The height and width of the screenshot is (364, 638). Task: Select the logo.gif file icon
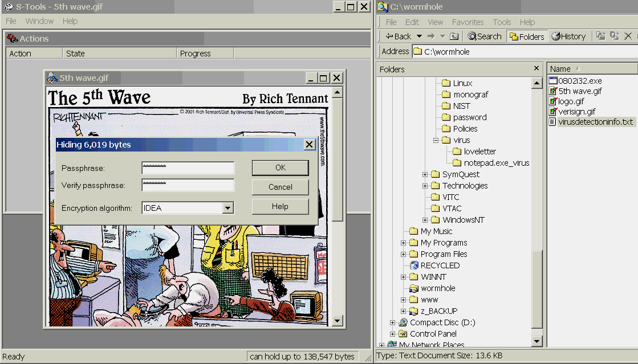(552, 101)
